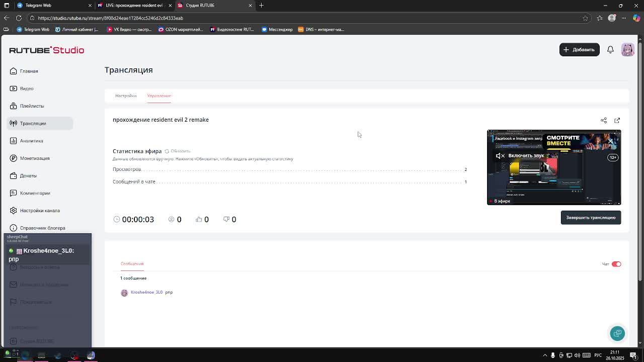Open the browser favorites list icon
The width and height of the screenshot is (644, 362).
[x=600, y=18]
